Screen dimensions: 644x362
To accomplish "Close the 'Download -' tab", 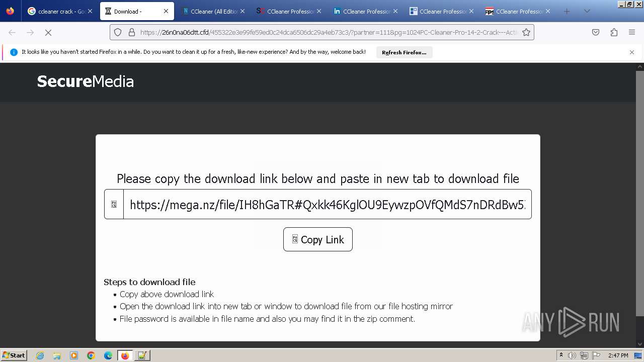I will click(x=166, y=11).
